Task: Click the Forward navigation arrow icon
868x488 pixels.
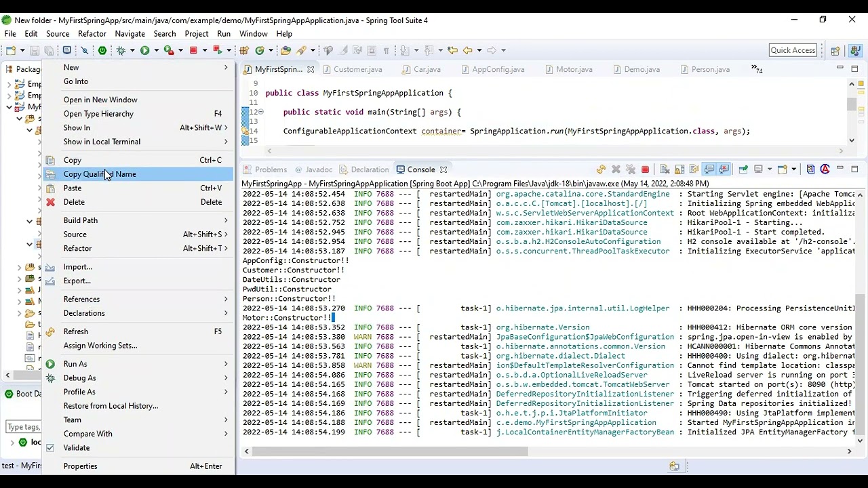Action: pos(492,50)
